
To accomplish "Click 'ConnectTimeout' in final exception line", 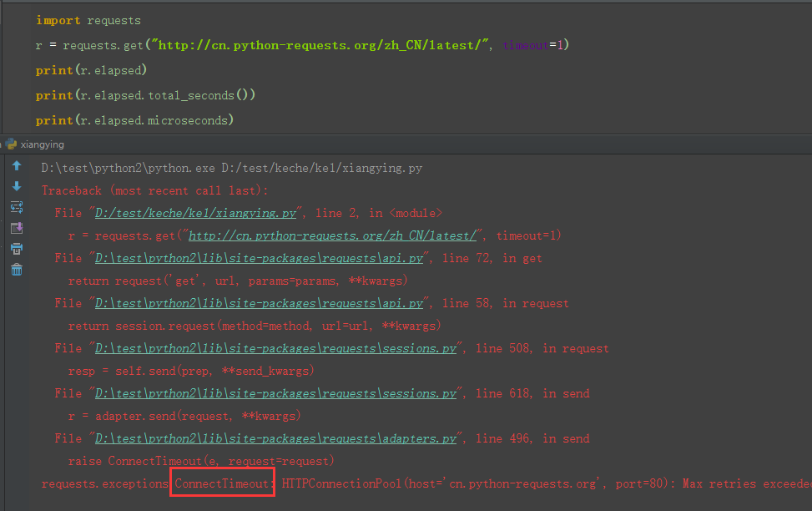I will point(222,483).
